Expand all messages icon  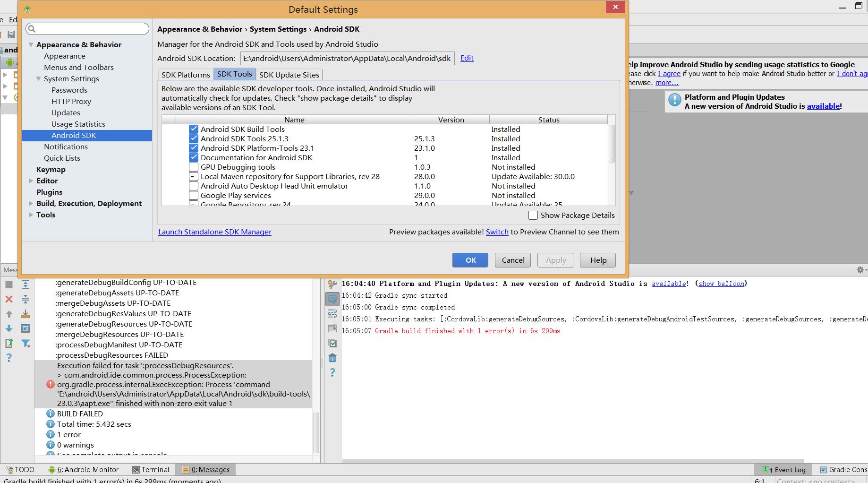click(x=26, y=285)
